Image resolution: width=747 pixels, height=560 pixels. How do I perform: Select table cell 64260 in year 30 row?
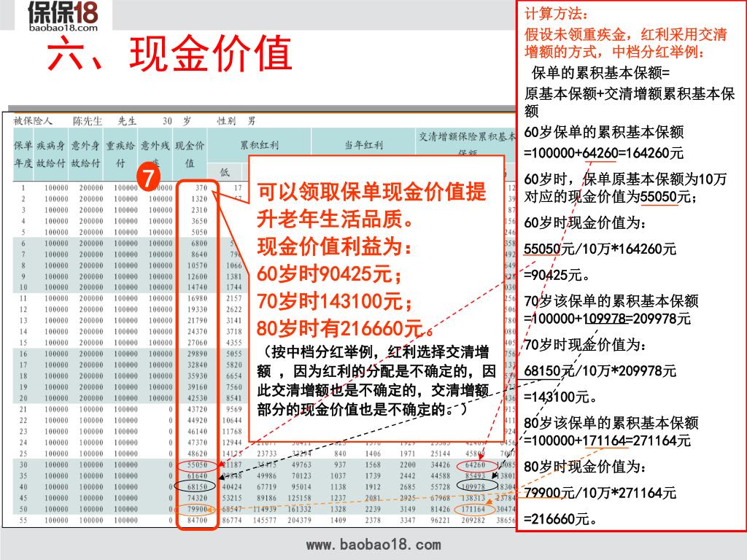475,464
